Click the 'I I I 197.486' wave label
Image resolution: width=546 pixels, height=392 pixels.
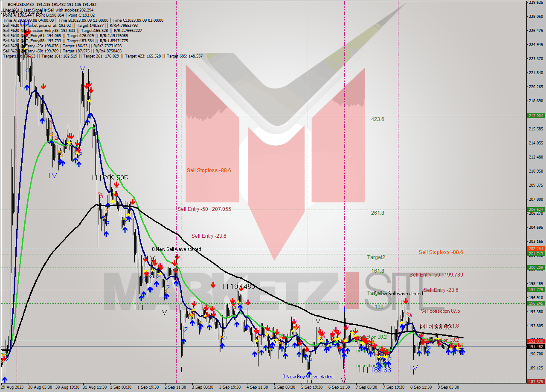237,286
